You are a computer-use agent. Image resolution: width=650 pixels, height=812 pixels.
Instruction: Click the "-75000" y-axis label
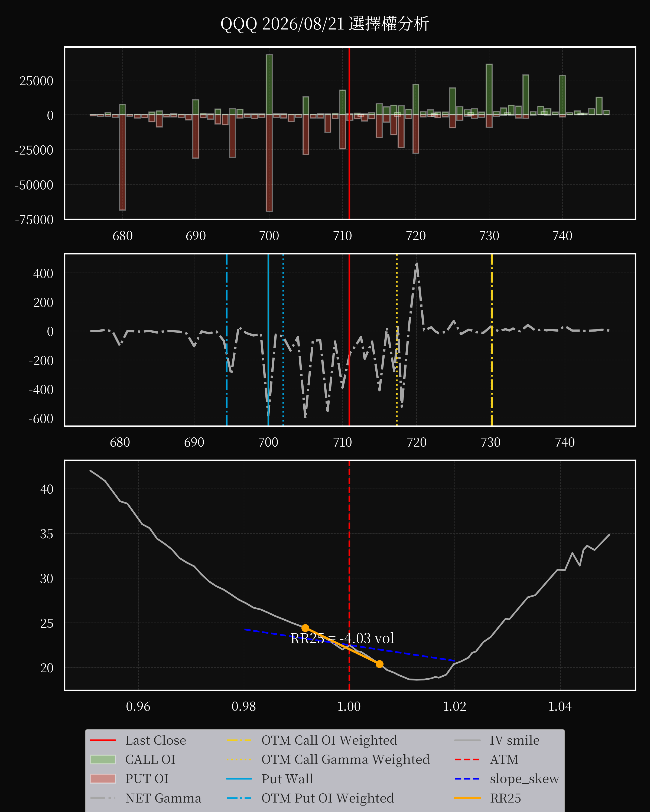coord(34,220)
